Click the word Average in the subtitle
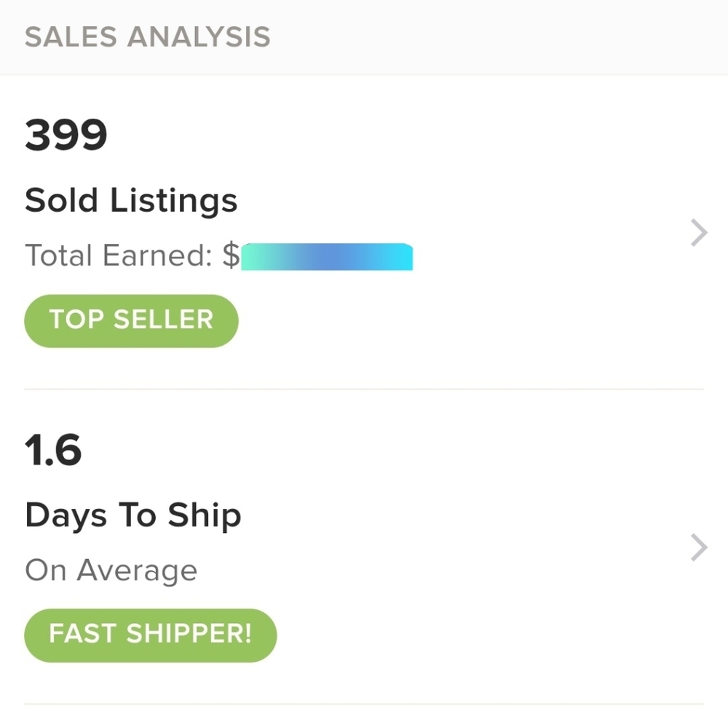 click(137, 570)
